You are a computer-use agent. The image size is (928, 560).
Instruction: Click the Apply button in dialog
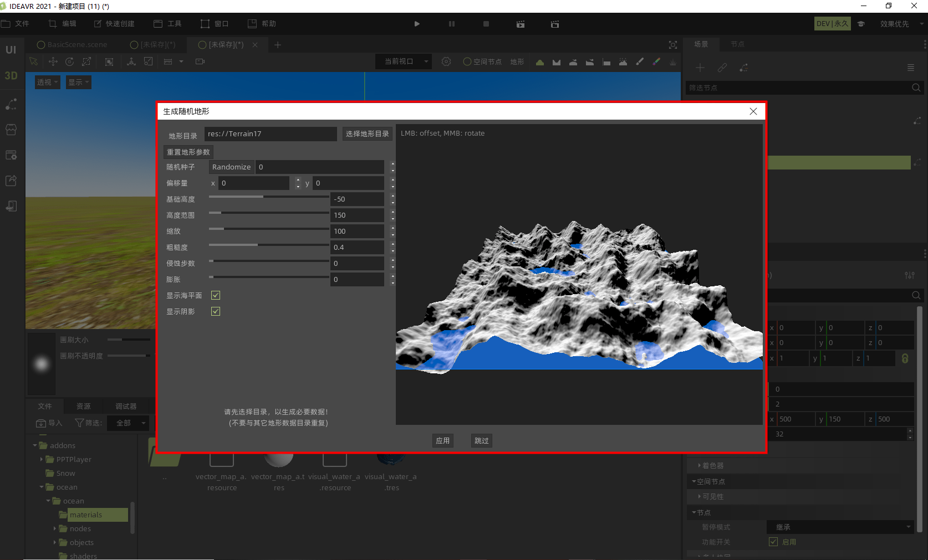(443, 440)
